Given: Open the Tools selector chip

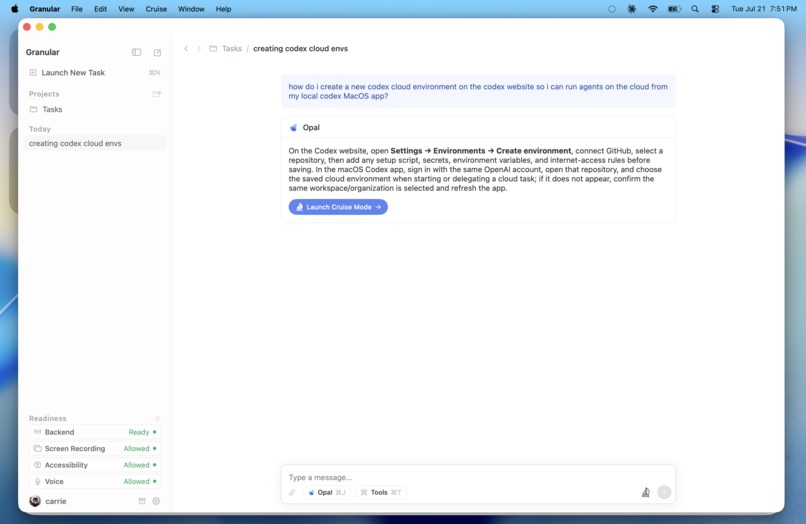Looking at the screenshot, I should point(380,492).
